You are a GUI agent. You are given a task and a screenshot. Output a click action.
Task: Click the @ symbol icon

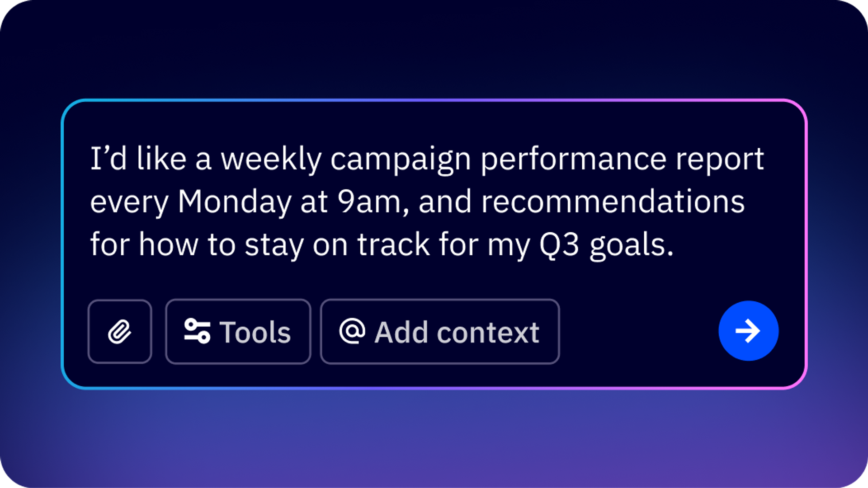[352, 331]
